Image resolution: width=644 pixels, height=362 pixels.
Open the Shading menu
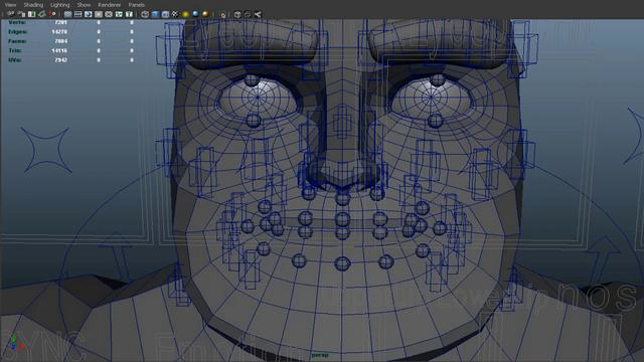(33, 5)
